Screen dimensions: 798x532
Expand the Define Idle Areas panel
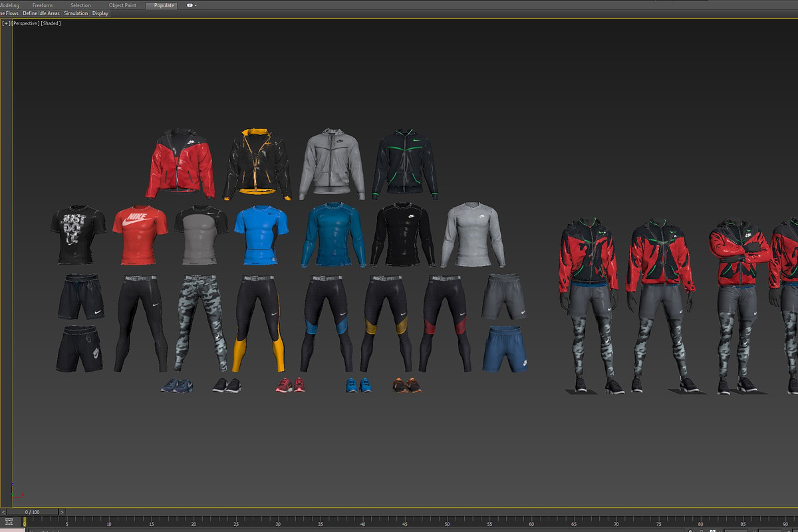click(x=41, y=13)
